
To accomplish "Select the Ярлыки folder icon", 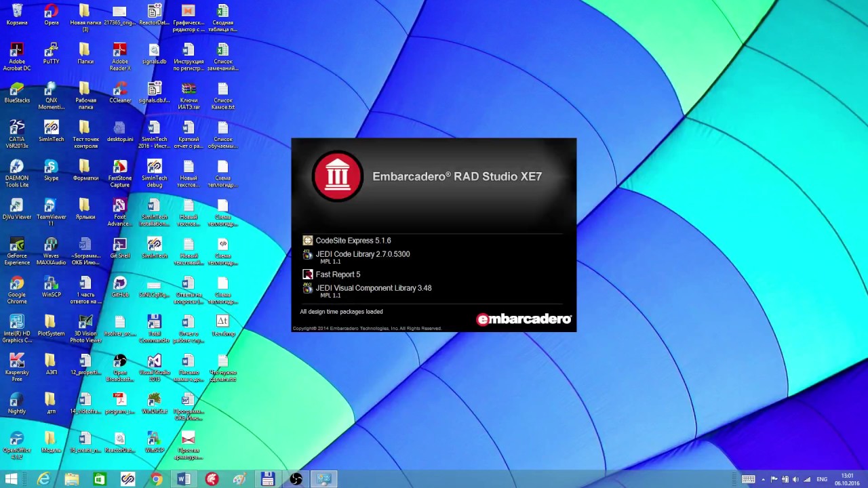I will pos(86,209).
